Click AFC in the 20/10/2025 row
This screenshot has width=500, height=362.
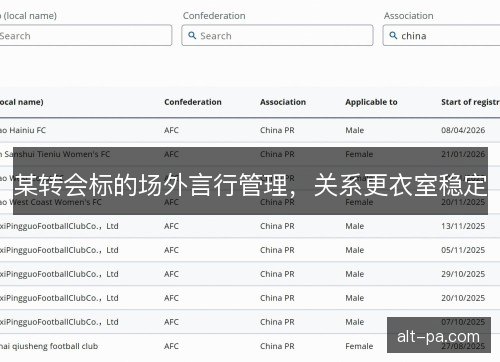coord(171,298)
